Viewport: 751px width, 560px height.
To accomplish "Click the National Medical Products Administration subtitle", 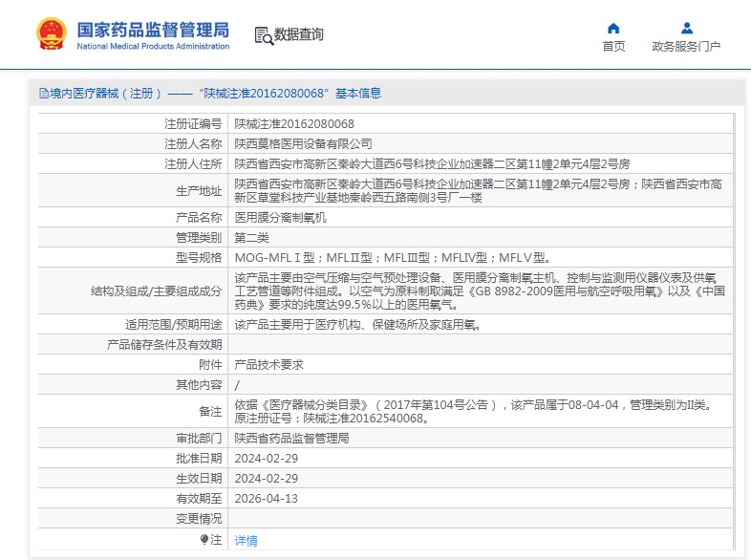I will (153, 46).
